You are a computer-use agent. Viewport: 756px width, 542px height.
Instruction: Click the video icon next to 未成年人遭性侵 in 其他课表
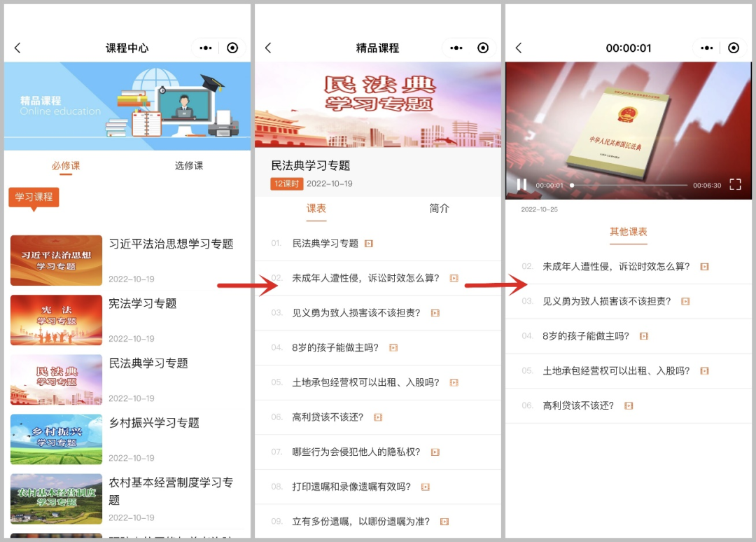(704, 266)
